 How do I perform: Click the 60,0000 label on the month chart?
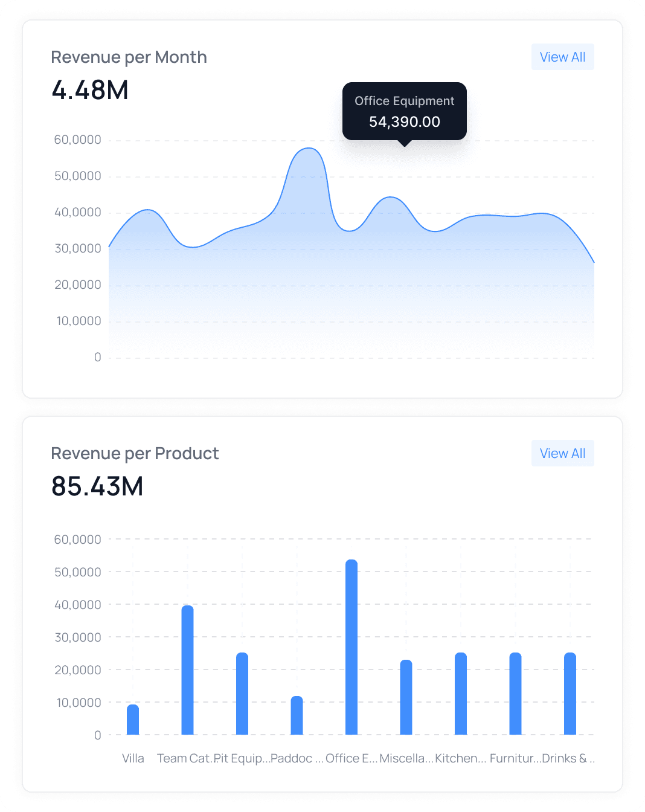click(76, 140)
